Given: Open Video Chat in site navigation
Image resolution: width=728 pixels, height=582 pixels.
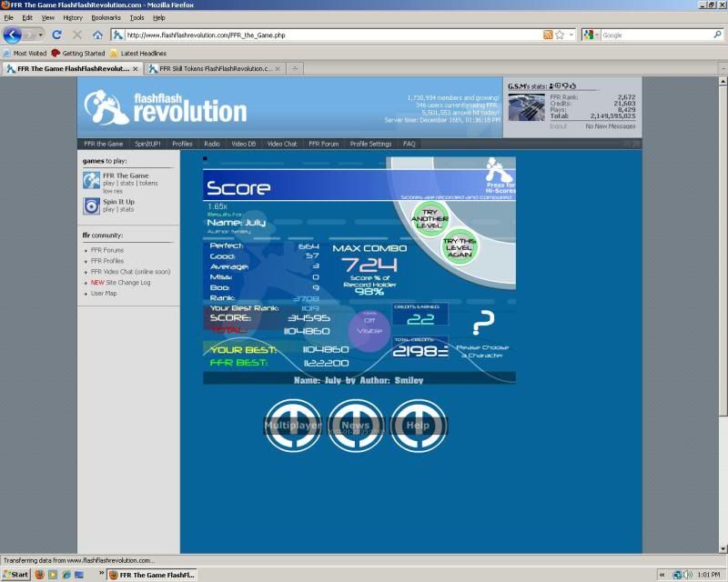Looking at the screenshot, I should [x=282, y=144].
